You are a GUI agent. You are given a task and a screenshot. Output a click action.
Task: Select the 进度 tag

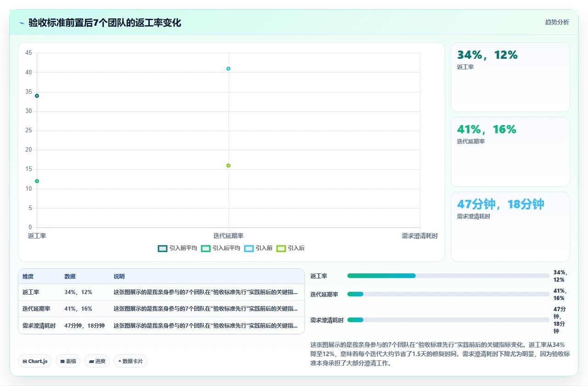[97, 361]
